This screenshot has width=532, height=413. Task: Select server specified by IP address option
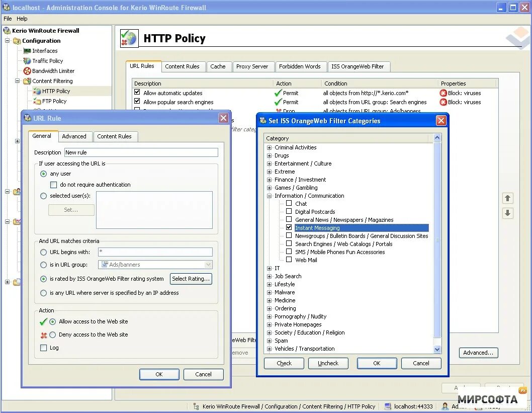click(43, 293)
